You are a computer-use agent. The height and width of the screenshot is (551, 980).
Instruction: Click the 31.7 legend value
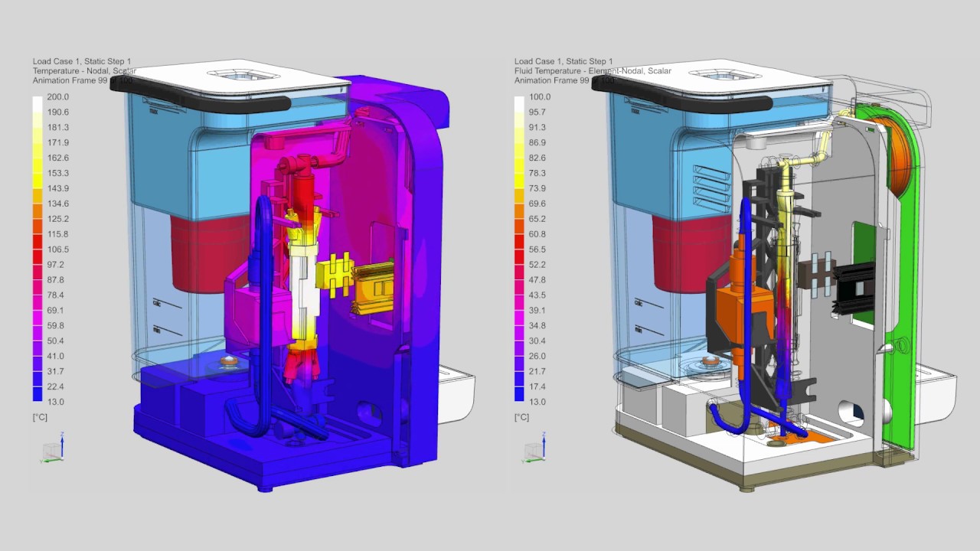[x=56, y=372]
